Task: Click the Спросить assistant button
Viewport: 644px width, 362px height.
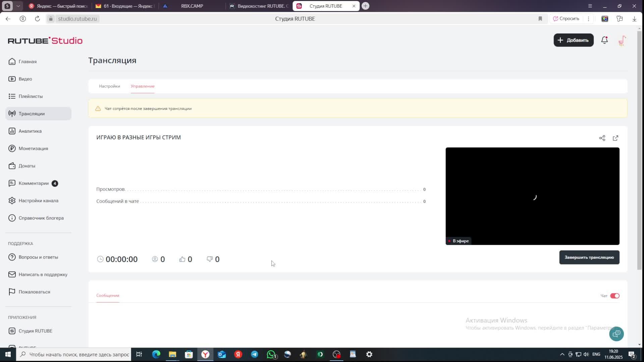Action: pos(566,19)
